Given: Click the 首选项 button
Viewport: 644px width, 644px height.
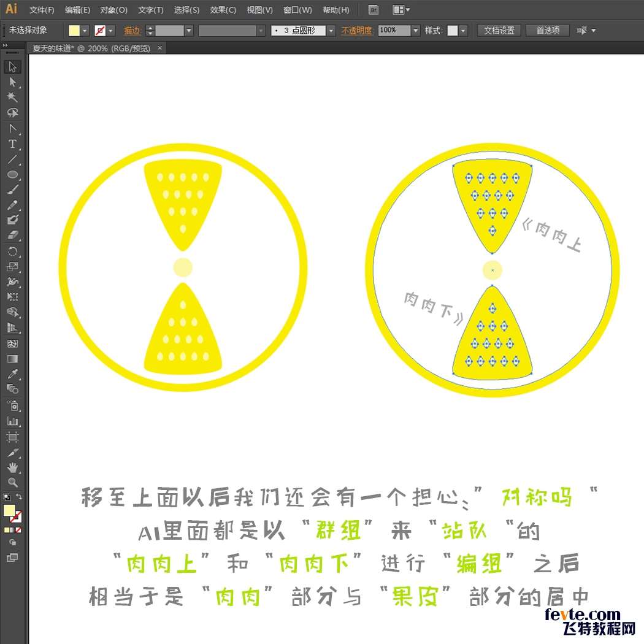Looking at the screenshot, I should [547, 30].
